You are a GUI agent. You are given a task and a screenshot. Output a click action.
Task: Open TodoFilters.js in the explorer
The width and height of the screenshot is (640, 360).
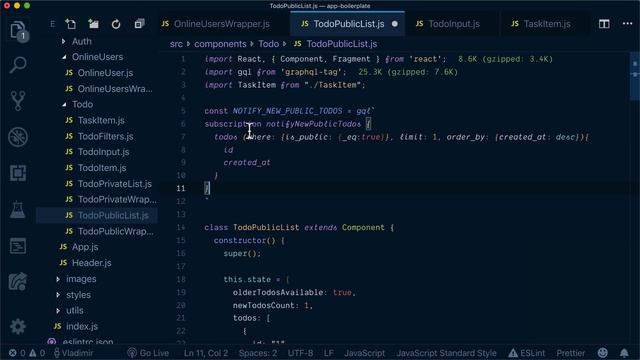point(105,136)
